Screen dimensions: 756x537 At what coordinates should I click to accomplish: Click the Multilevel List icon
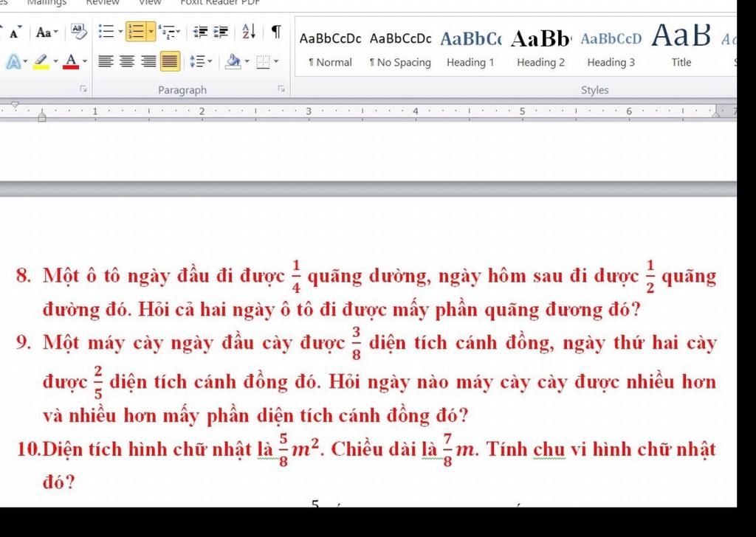pos(165,32)
